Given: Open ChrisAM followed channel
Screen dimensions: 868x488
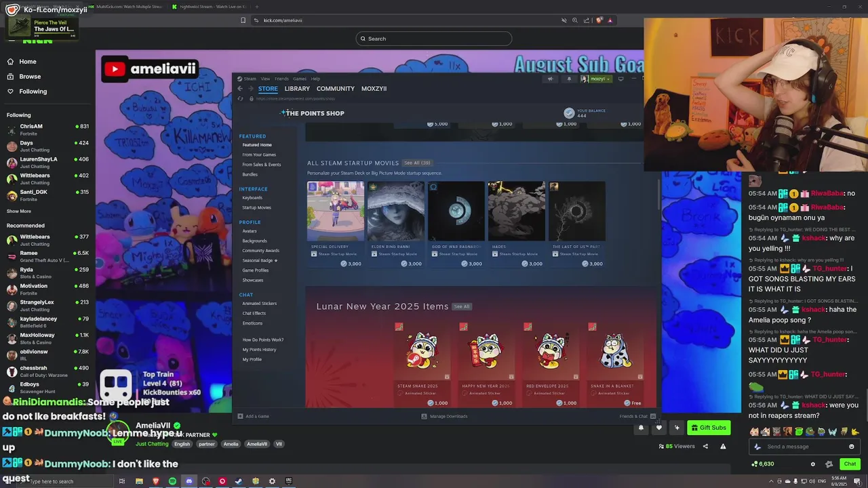Looking at the screenshot, I should pyautogui.click(x=47, y=129).
